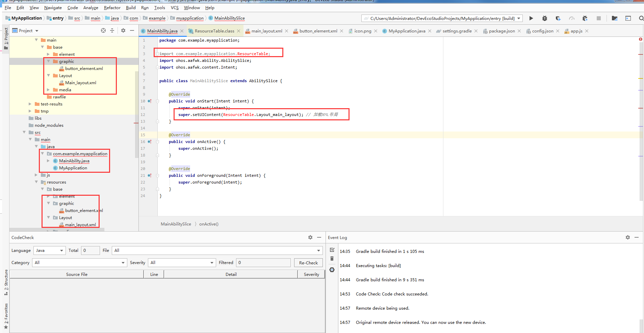Open the previewer/device icon in the toolbar
The image size is (644, 333).
point(628,18)
